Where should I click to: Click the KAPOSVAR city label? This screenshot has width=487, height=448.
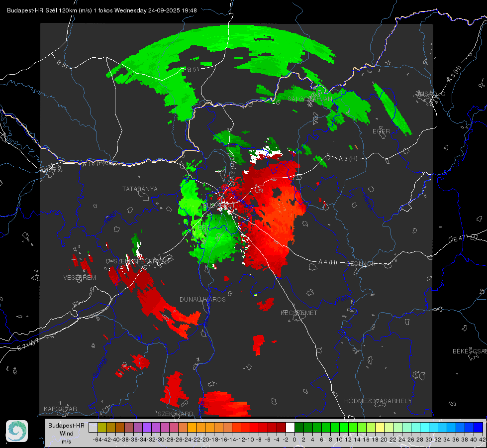(60, 409)
